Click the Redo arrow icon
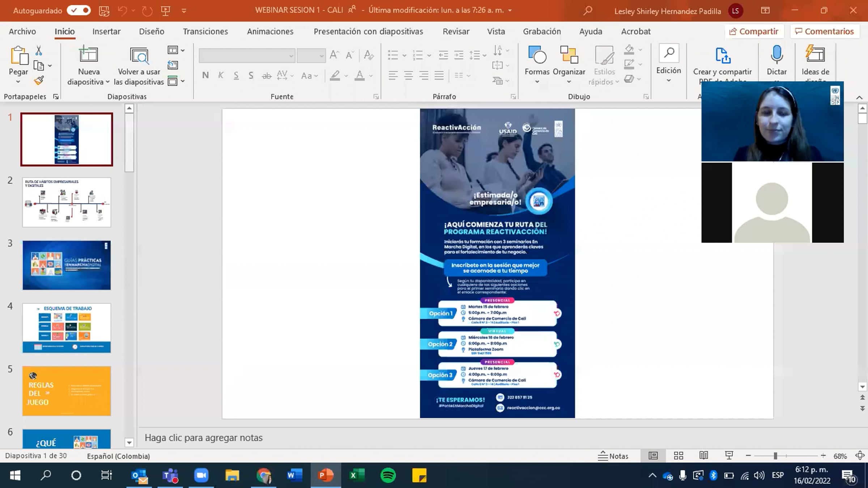 coord(147,11)
